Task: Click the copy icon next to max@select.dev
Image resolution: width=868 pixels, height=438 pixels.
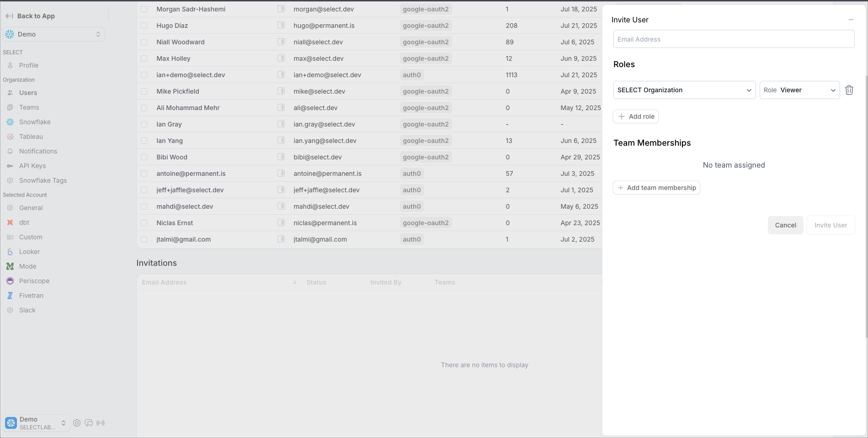Action: click(x=281, y=58)
